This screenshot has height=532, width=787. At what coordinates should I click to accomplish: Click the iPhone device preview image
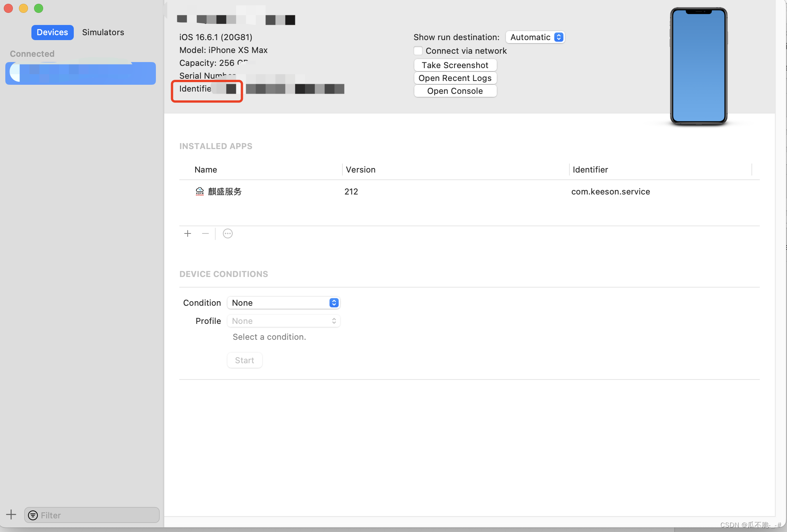698,66
